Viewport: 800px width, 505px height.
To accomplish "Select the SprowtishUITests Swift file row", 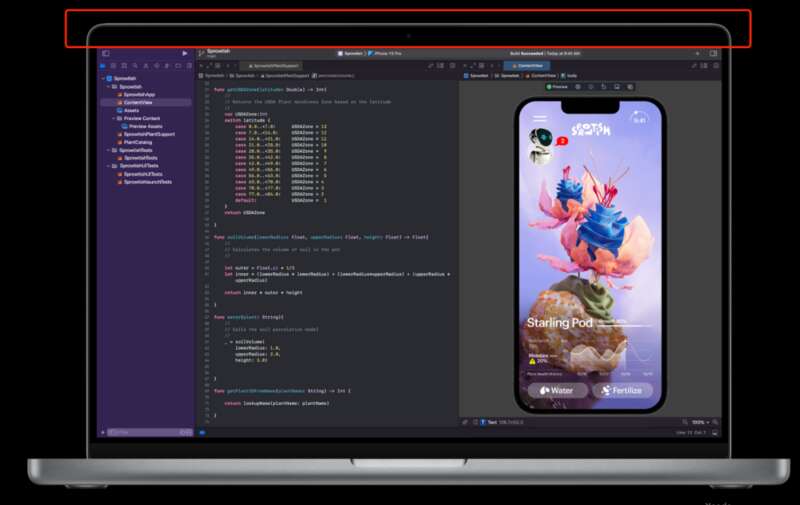I will point(140,174).
